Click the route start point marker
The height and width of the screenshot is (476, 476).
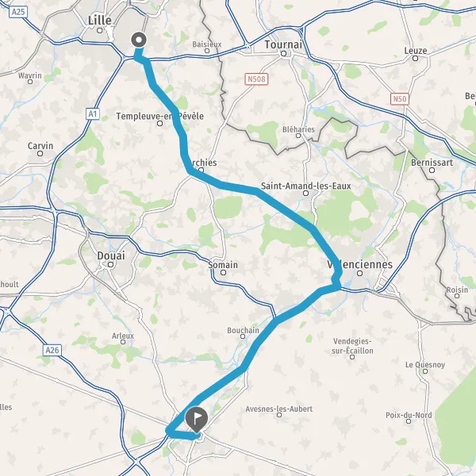point(139,40)
